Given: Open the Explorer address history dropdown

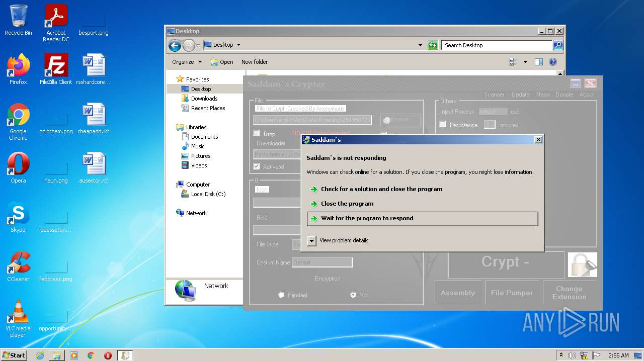Looking at the screenshot, I should (420, 45).
